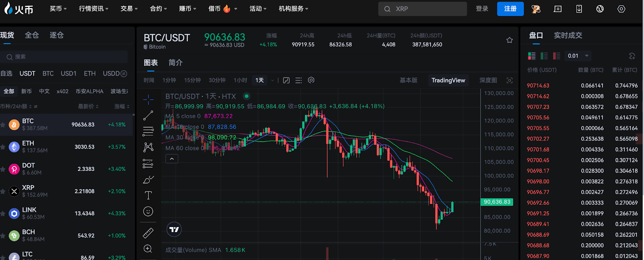
Task: Click the order book share icon
Action: 632,56
